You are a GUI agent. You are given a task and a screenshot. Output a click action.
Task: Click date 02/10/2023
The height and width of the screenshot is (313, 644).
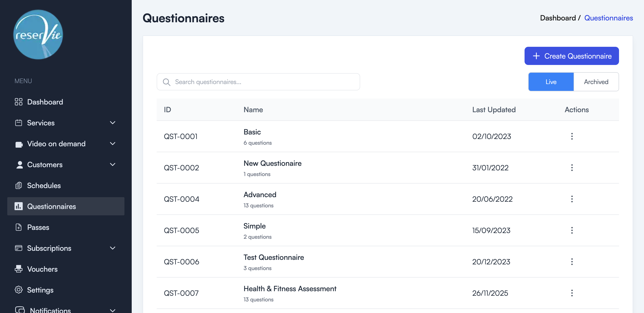click(491, 136)
